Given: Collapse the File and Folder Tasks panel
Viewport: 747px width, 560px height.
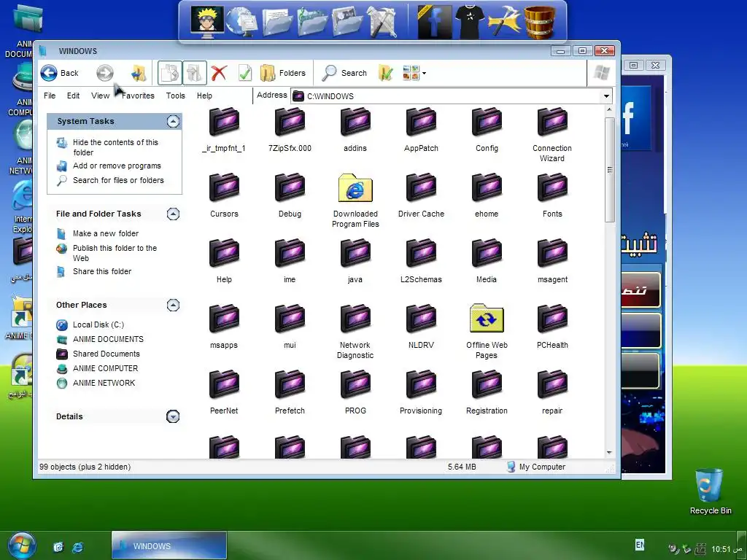Looking at the screenshot, I should point(173,214).
